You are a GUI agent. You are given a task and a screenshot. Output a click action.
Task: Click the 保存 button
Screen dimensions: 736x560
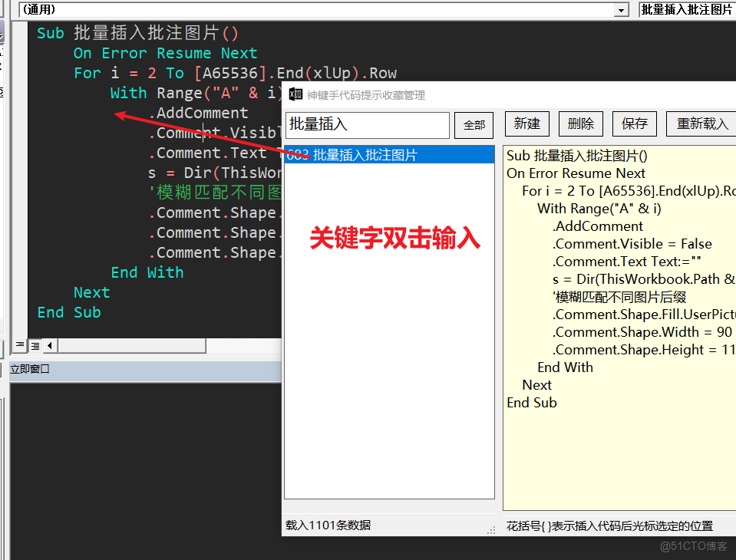(x=634, y=123)
